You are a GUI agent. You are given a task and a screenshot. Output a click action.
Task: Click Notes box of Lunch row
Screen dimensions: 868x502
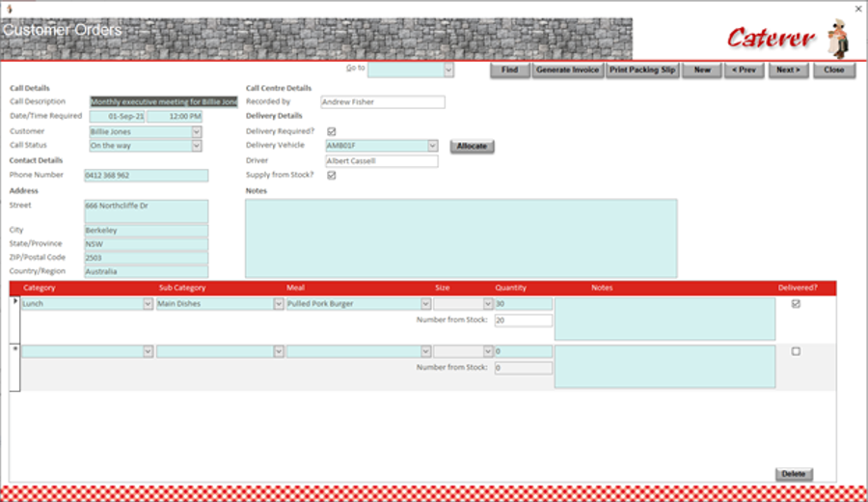(x=665, y=320)
